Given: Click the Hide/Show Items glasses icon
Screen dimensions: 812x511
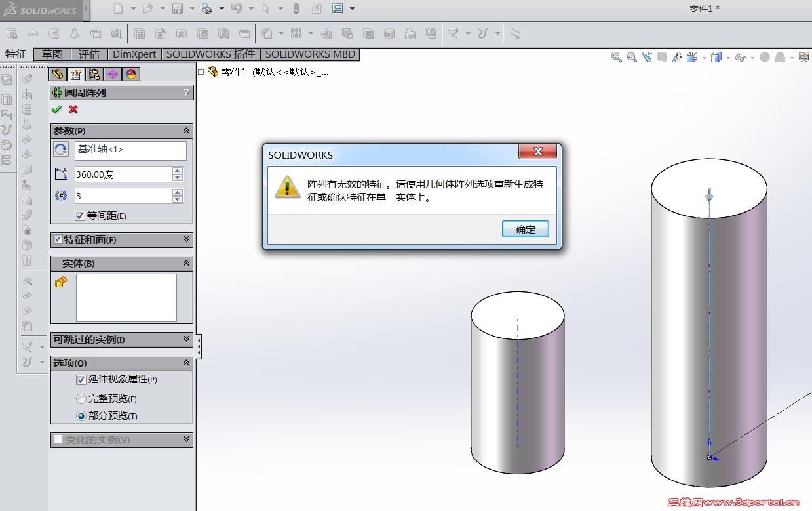Looking at the screenshot, I should [x=741, y=58].
